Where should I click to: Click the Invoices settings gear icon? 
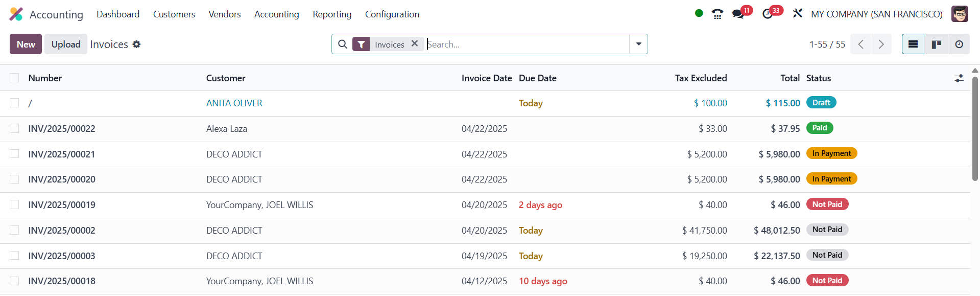(x=136, y=44)
